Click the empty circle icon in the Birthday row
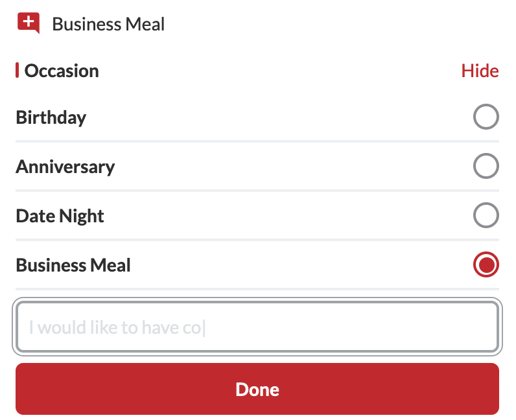 click(486, 117)
